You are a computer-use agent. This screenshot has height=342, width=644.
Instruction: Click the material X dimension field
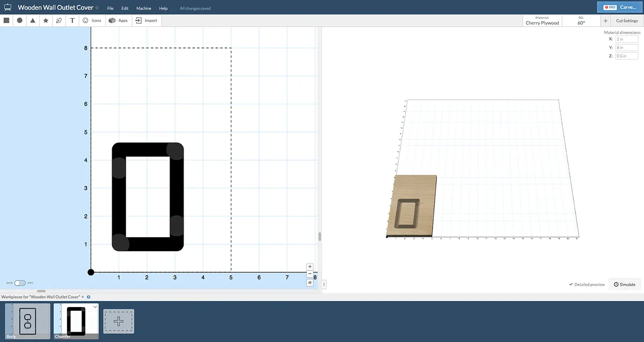tap(626, 39)
